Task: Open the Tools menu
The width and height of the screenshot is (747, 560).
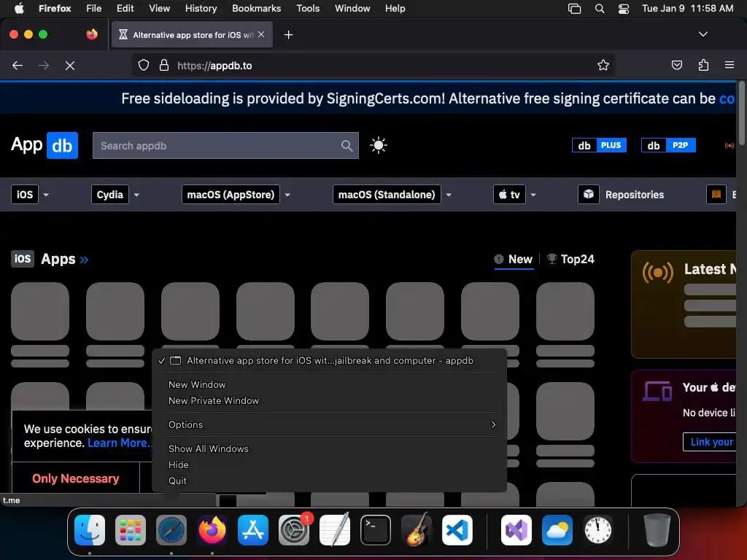Action: click(x=308, y=9)
